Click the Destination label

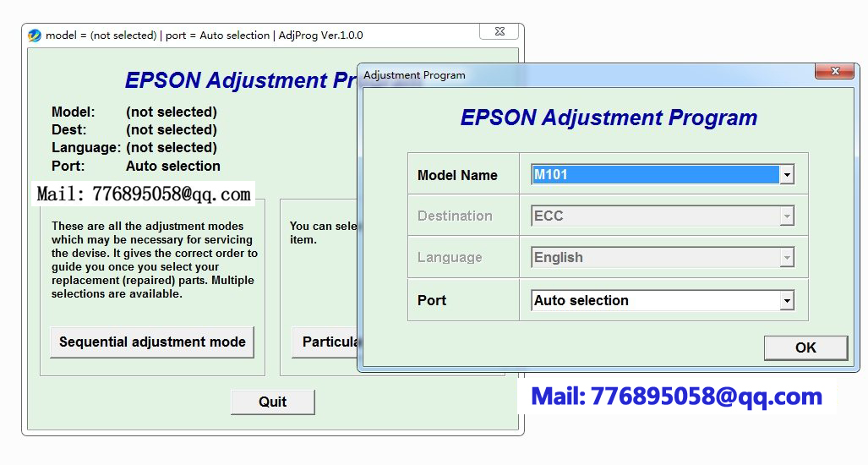[x=455, y=216]
